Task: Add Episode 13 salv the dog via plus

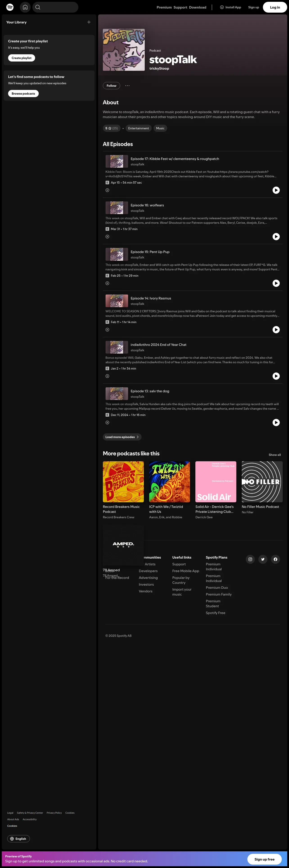Action: (x=107, y=423)
